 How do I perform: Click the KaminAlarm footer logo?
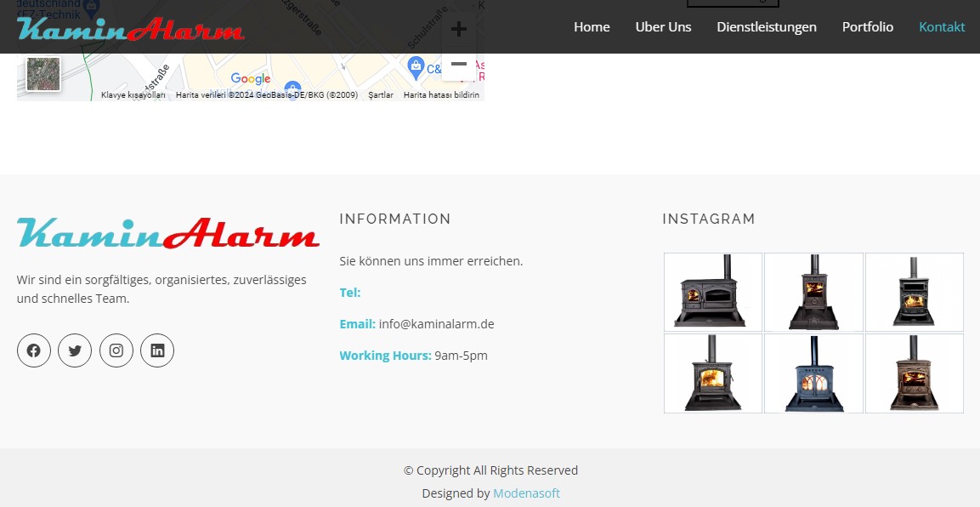(x=168, y=233)
